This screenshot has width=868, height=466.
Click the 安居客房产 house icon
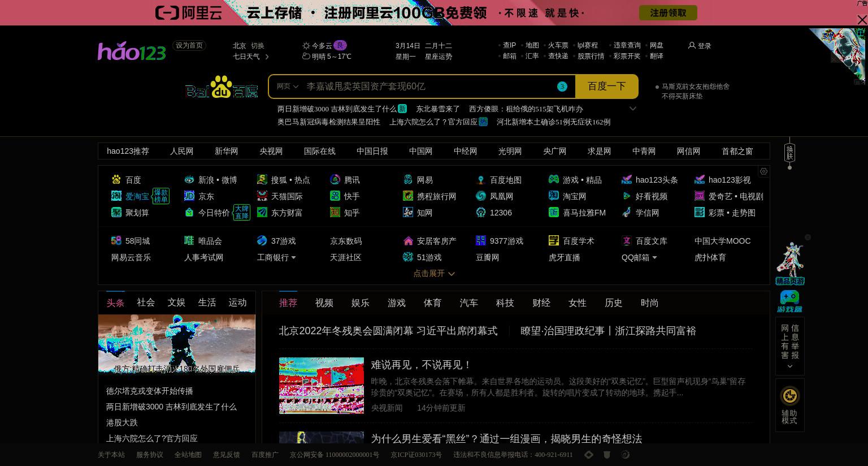pos(408,241)
